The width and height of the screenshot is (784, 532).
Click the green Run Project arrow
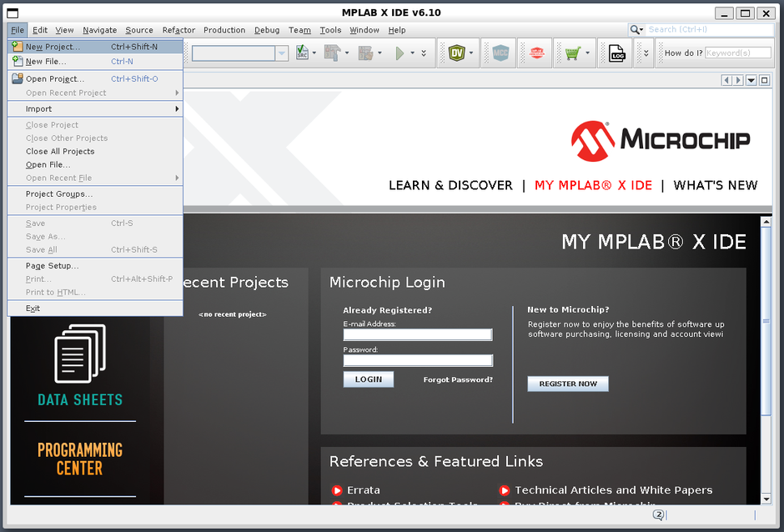(400, 53)
